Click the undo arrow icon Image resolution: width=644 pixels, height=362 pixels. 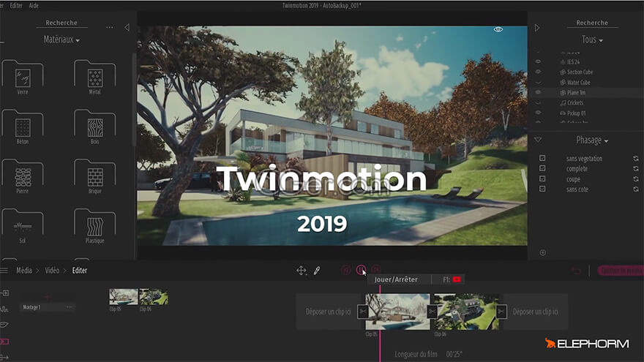pos(576,271)
